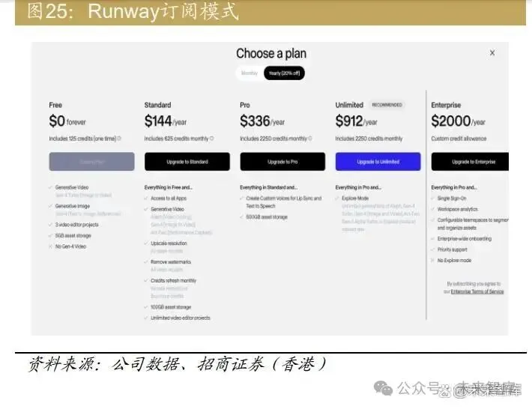Click the Pro plan heading

(x=244, y=105)
